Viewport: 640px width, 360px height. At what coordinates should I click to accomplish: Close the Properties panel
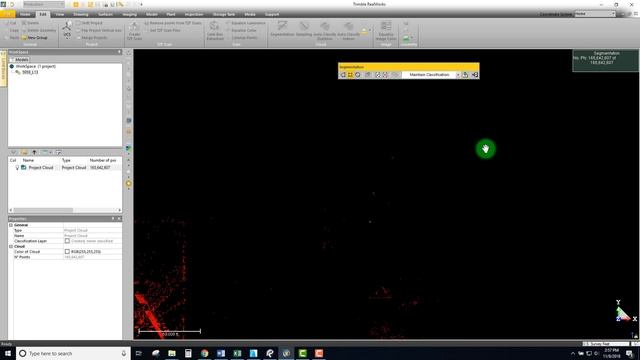coord(119,219)
